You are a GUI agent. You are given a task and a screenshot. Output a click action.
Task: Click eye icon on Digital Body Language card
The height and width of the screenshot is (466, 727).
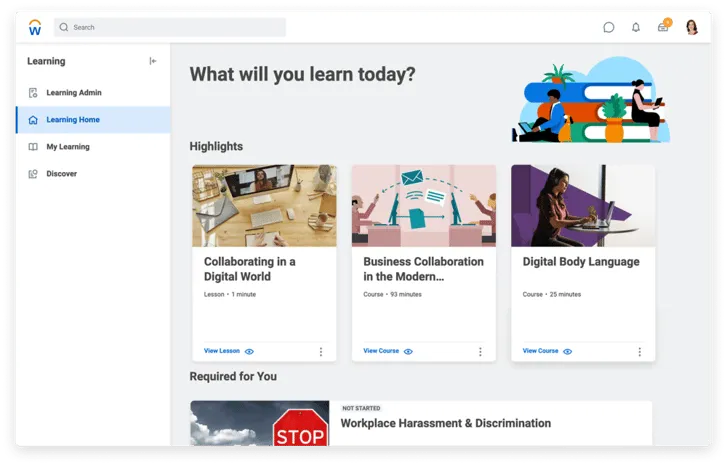568,351
